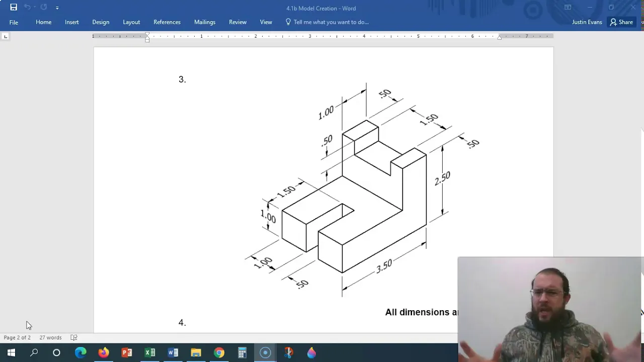Click the isometric bracket drawing image
This screenshot has height=362, width=644.
pos(362,190)
